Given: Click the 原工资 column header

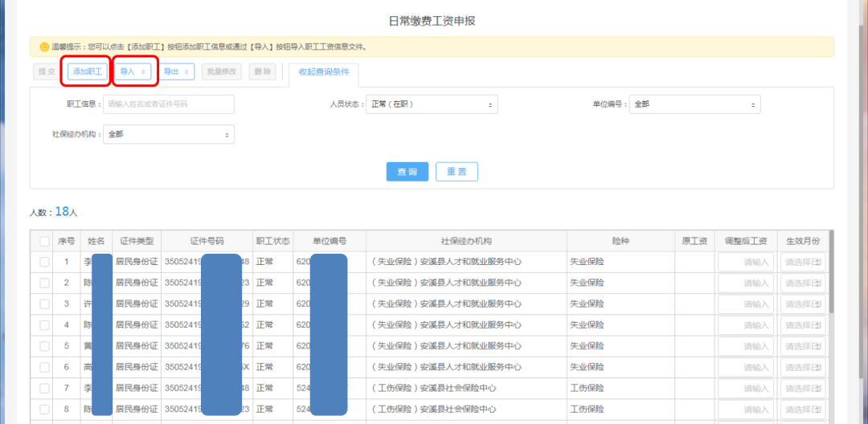Looking at the screenshot, I should (x=694, y=241).
